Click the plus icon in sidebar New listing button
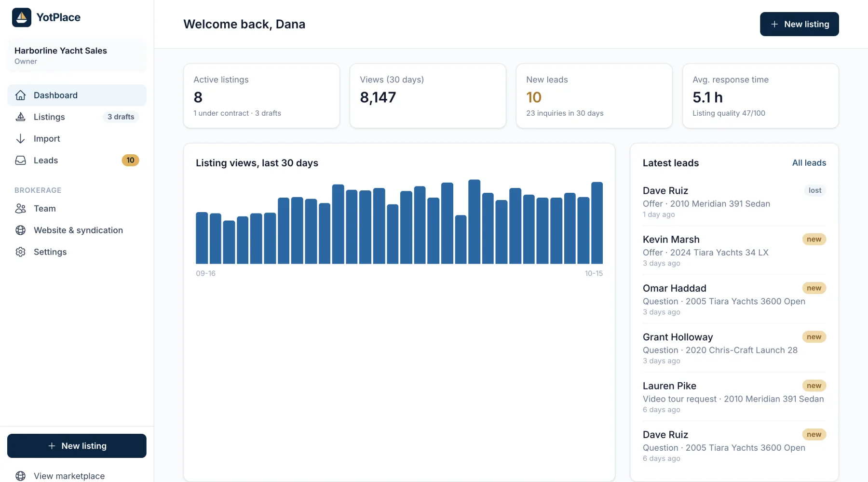 tap(52, 446)
